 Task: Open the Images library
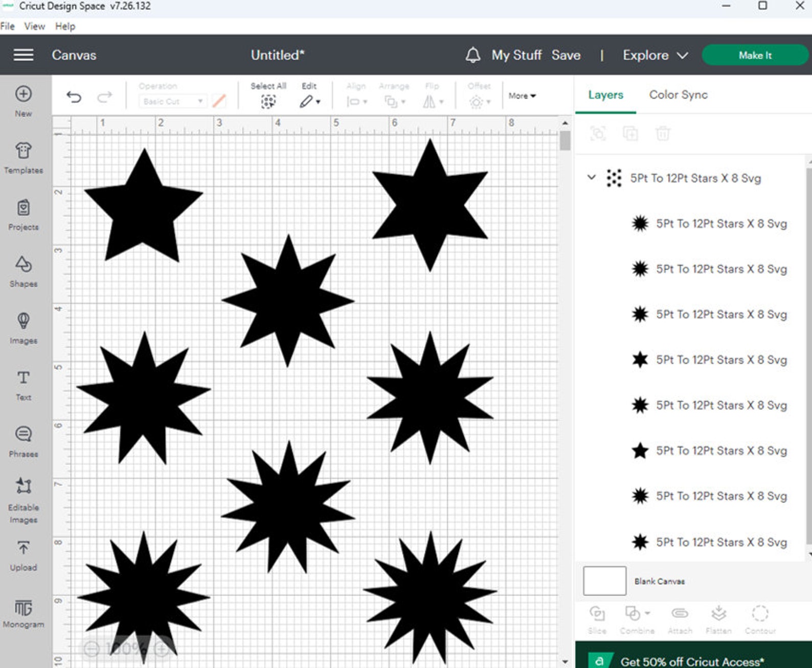click(x=24, y=328)
